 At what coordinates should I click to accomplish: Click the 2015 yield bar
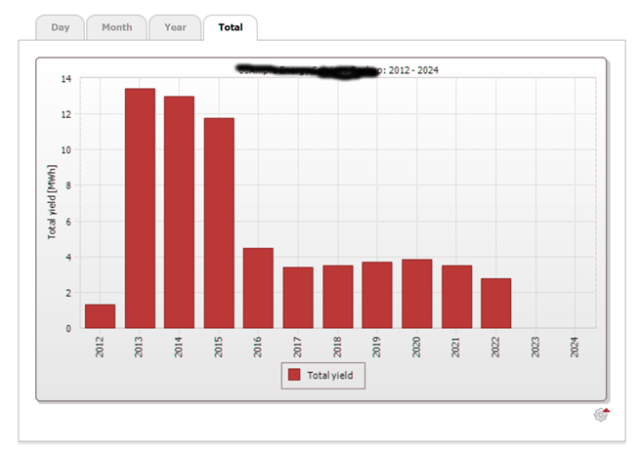coord(219,223)
